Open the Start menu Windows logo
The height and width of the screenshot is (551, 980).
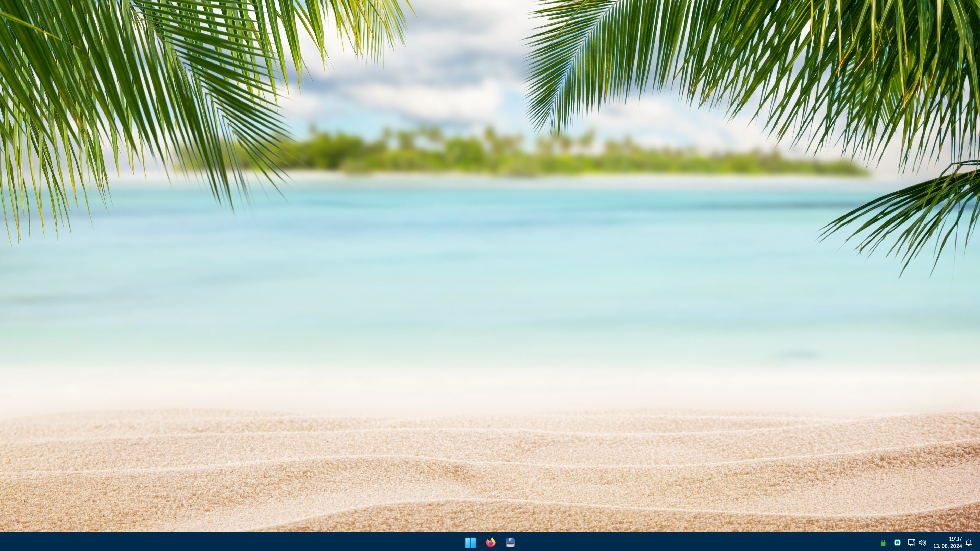click(x=471, y=542)
